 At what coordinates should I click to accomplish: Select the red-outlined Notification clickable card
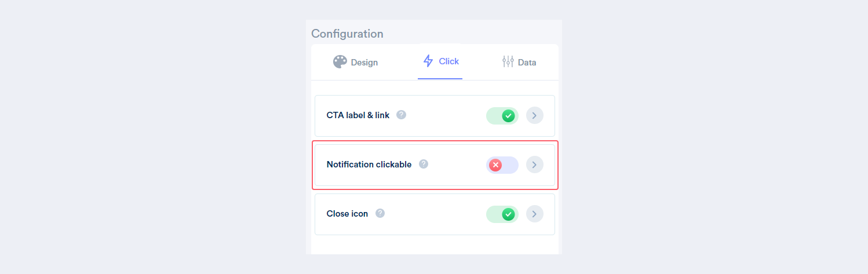(435, 165)
